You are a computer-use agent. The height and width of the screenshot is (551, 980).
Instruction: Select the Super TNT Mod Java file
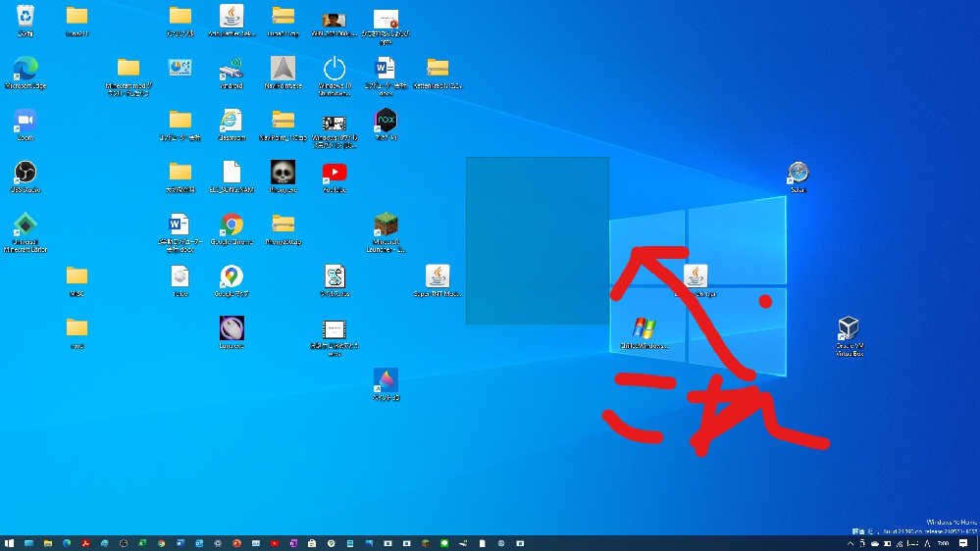click(438, 280)
